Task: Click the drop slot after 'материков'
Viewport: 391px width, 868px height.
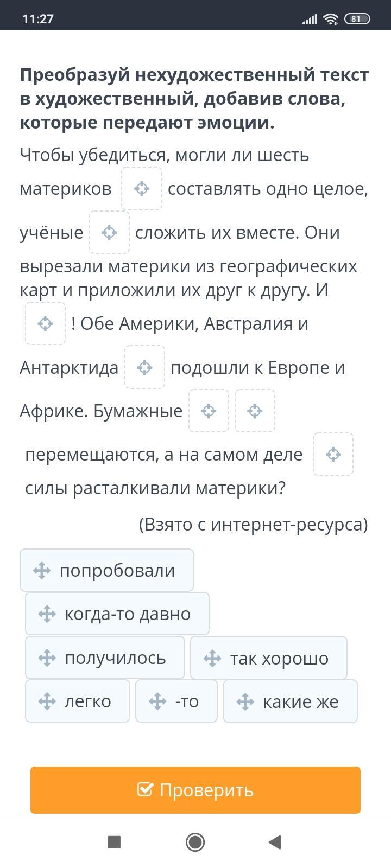Action: (x=142, y=189)
